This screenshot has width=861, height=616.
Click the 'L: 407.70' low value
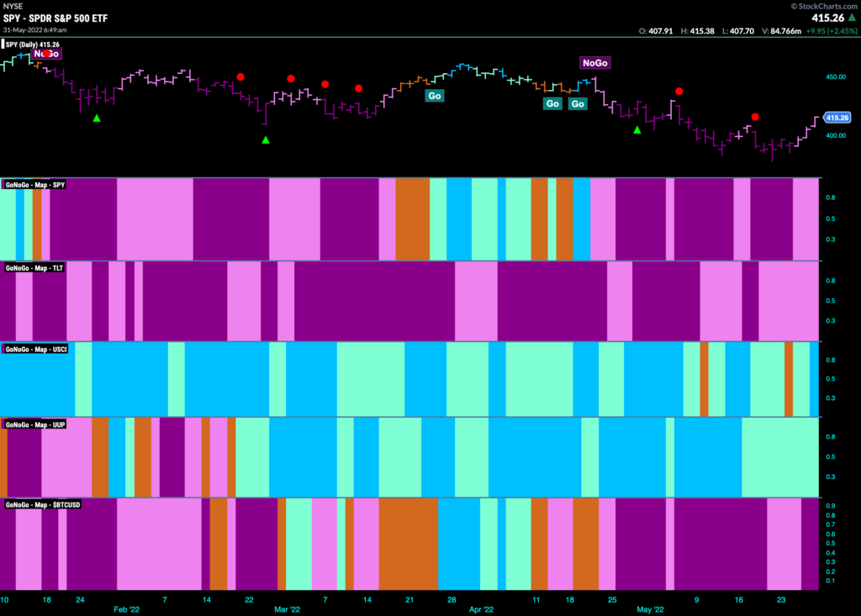[x=738, y=31]
